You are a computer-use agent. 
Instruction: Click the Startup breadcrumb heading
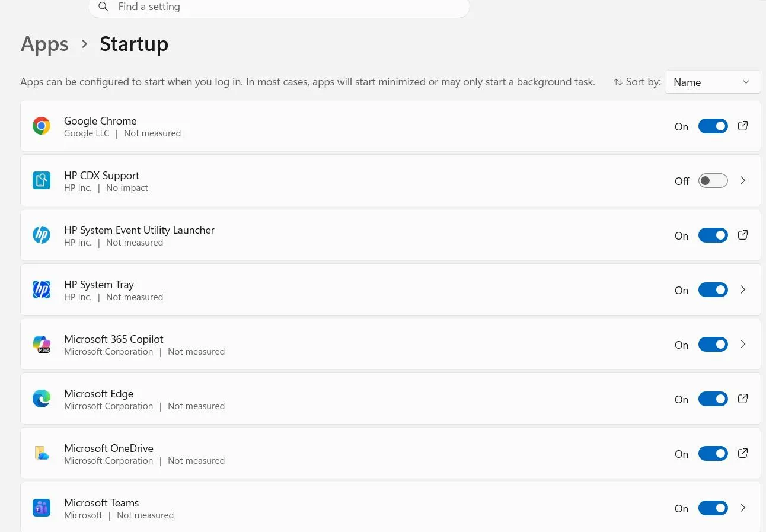(134, 44)
